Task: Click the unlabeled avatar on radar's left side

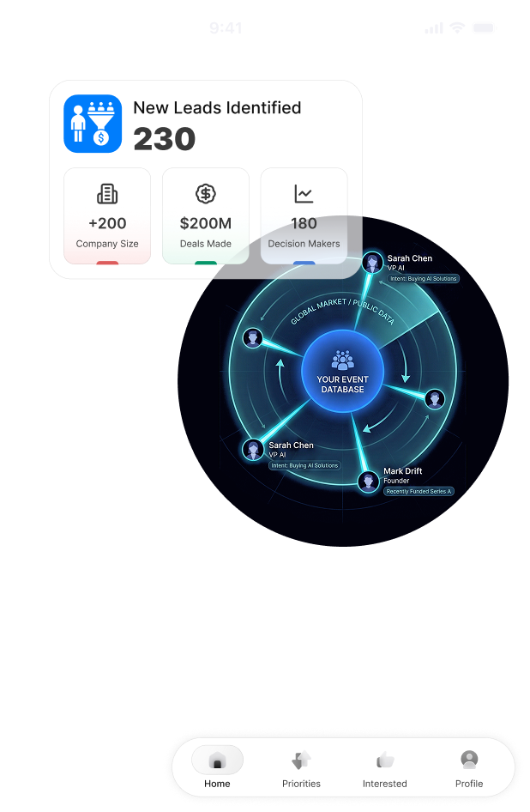Action: tap(253, 339)
